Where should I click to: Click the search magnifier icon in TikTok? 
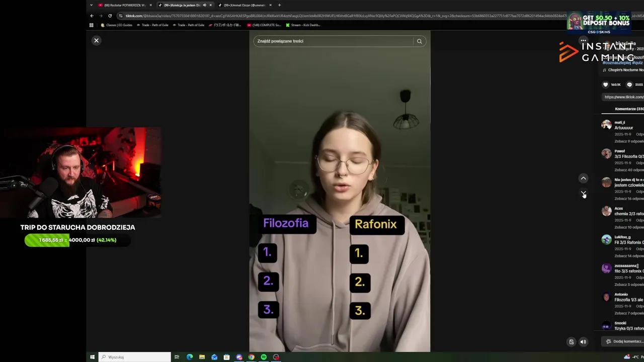point(419,41)
